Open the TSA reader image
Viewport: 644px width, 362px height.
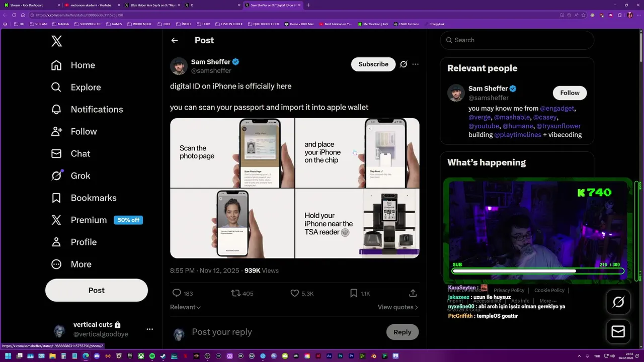pyautogui.click(x=357, y=223)
